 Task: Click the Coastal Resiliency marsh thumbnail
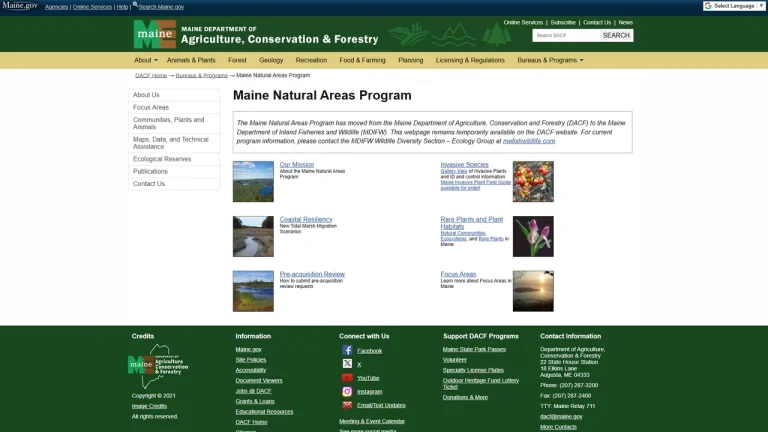253,236
